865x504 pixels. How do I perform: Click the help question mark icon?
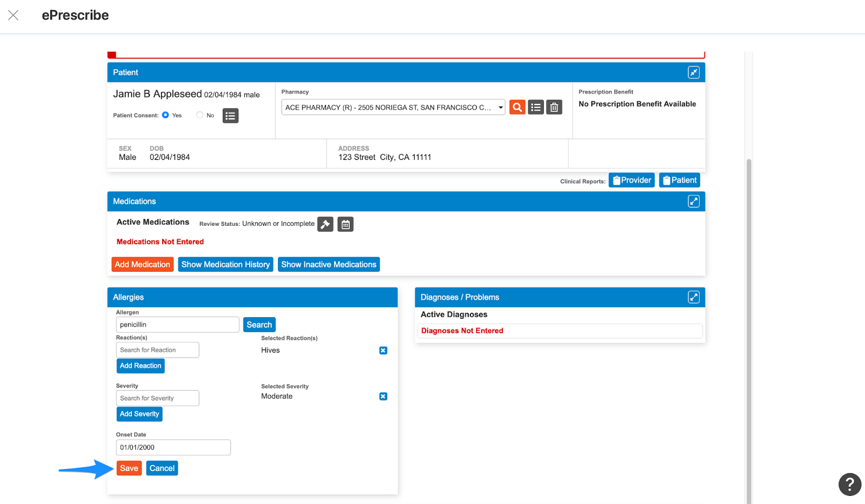click(849, 484)
